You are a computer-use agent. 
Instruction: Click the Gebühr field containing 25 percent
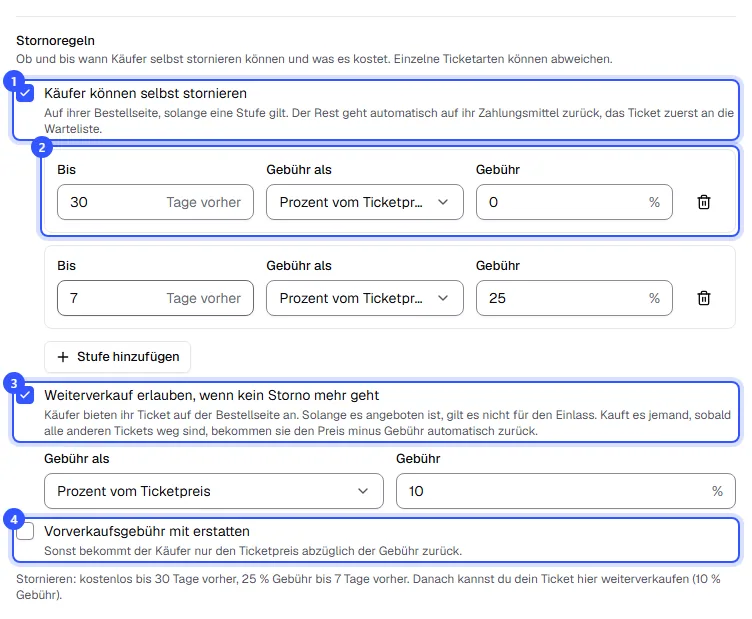(574, 298)
